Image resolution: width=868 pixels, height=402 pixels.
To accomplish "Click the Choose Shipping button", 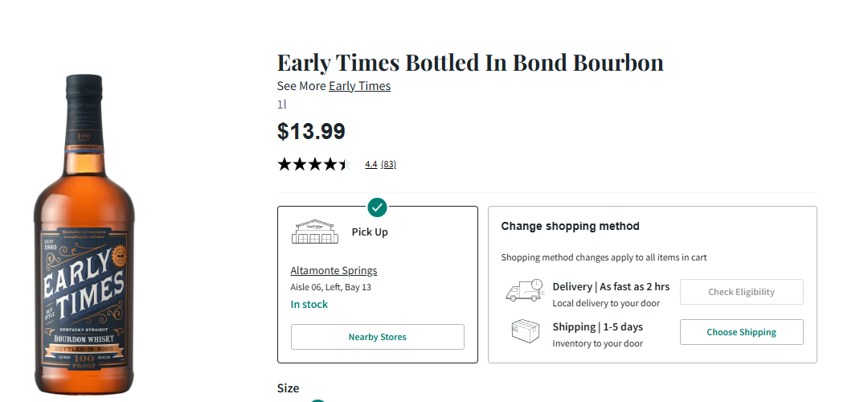I will click(741, 332).
